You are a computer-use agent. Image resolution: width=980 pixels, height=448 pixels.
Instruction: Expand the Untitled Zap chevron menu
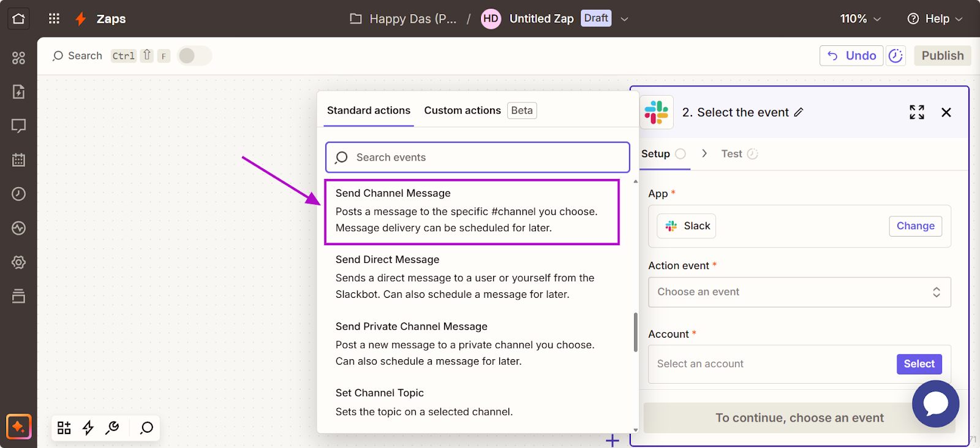[624, 19]
